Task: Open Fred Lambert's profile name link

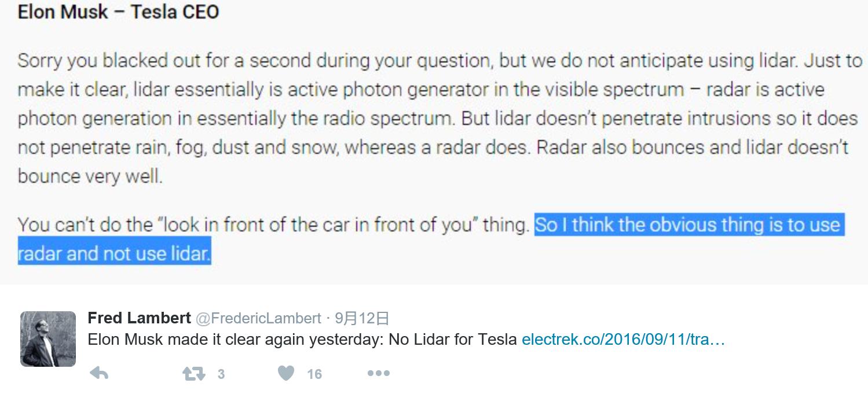Action: click(x=139, y=318)
